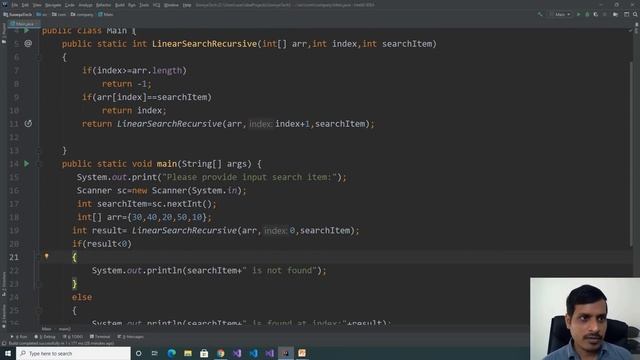The height and width of the screenshot is (360, 640).
Task: Click the Cortana circle taskbar icon
Action: point(139,353)
